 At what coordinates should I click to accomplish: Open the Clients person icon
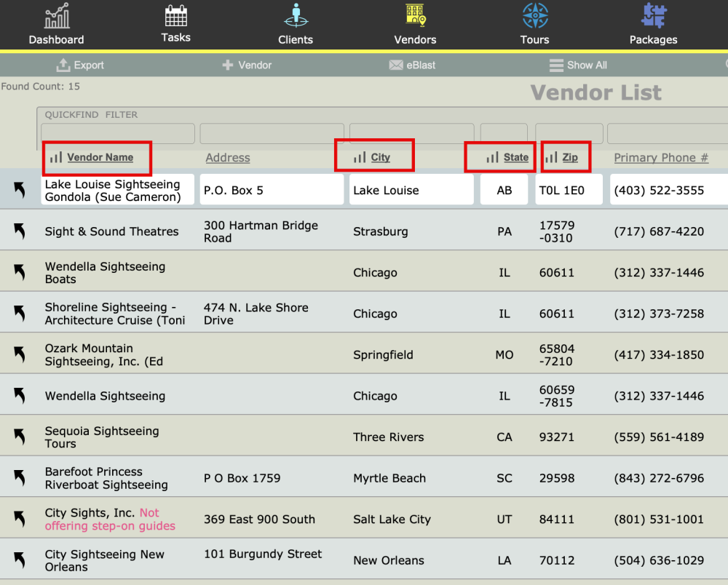click(x=296, y=16)
